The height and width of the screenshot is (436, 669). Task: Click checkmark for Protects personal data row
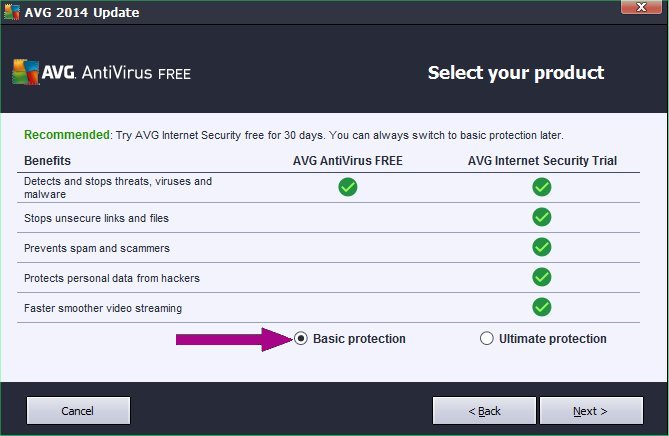pyautogui.click(x=542, y=277)
